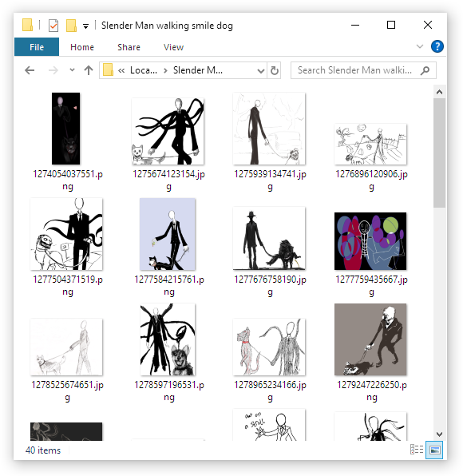463x476 pixels.
Task: Select thumbnail 1277584215761.png
Action: point(168,234)
